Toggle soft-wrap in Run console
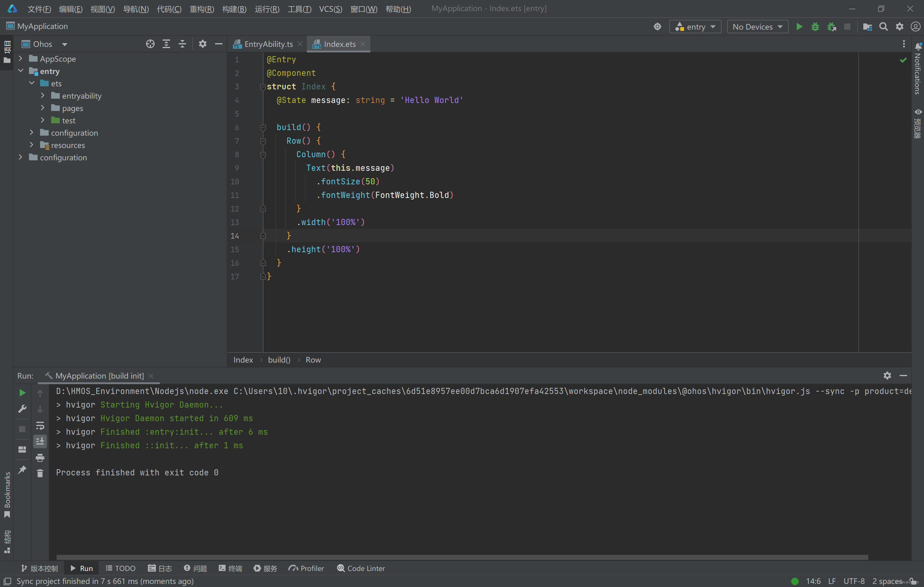 [40, 425]
